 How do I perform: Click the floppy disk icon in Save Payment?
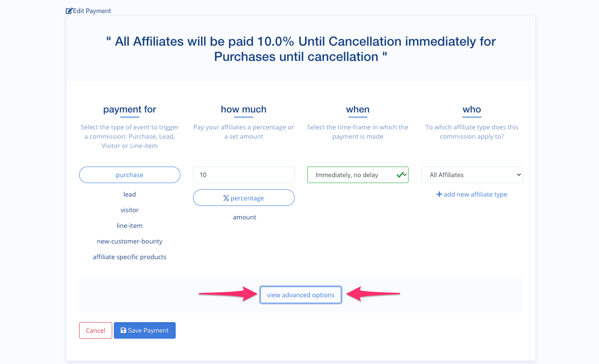pyautogui.click(x=123, y=330)
